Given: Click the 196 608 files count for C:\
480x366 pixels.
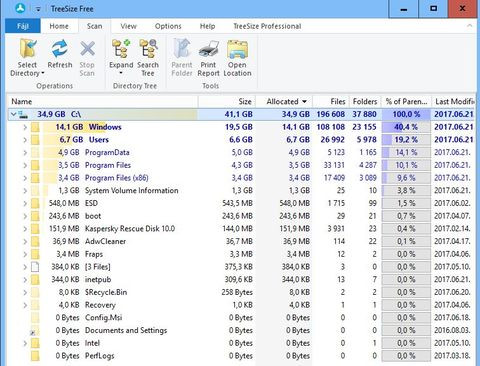Looking at the screenshot, I should [331, 114].
